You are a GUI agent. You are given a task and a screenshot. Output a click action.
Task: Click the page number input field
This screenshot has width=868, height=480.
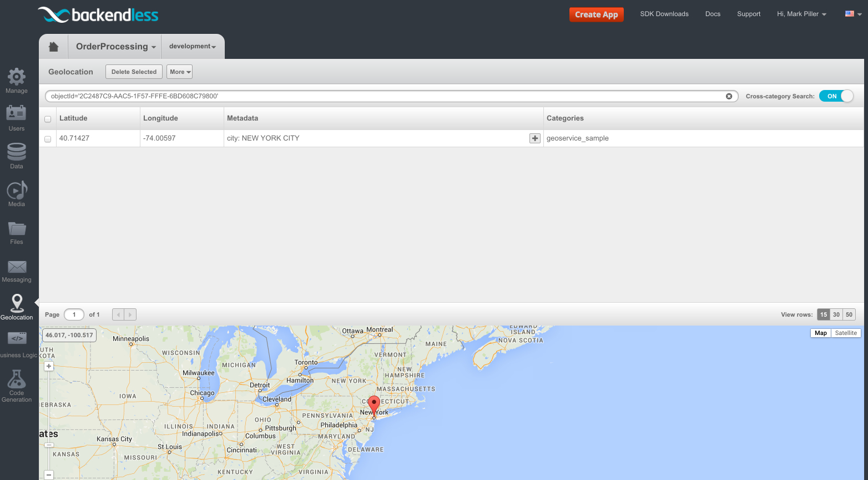pos(74,314)
